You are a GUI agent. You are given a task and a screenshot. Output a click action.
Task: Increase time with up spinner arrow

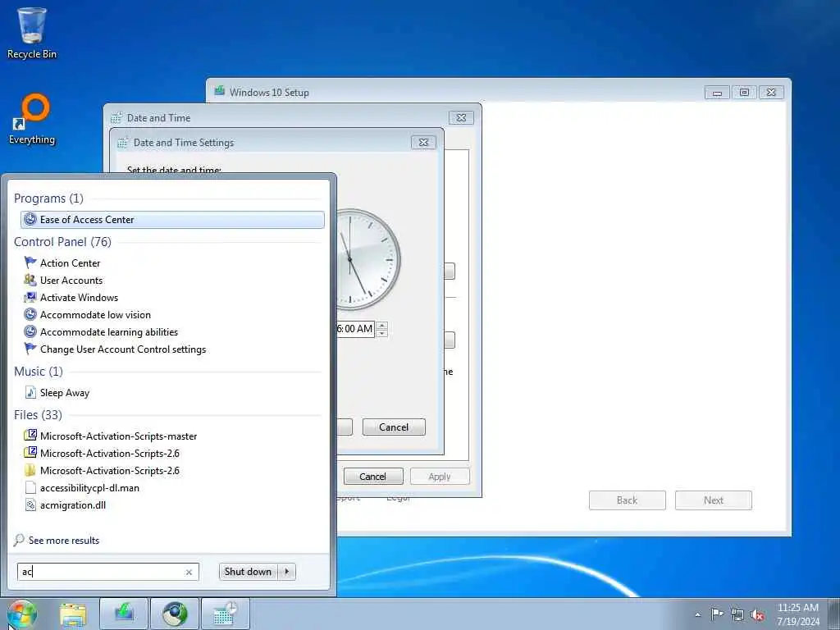click(x=382, y=325)
